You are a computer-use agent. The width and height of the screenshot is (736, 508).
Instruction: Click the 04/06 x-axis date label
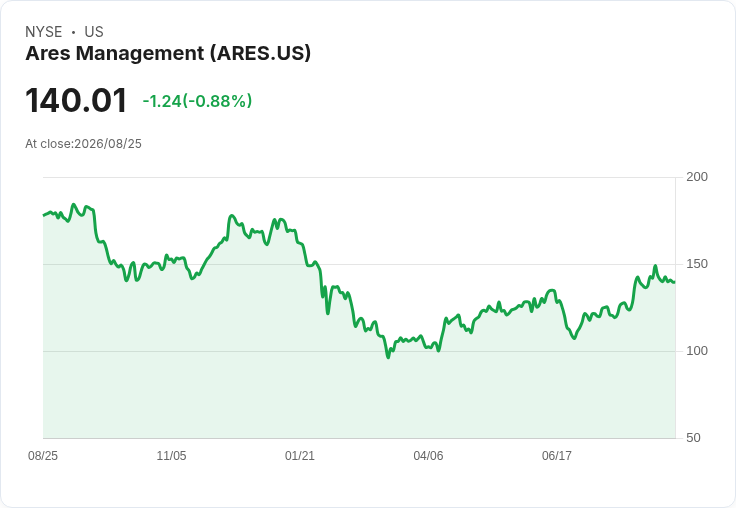[428, 455]
